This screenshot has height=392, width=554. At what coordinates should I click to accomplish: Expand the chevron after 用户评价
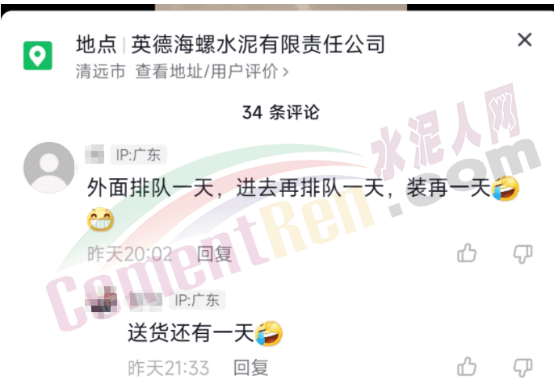pos(286,73)
